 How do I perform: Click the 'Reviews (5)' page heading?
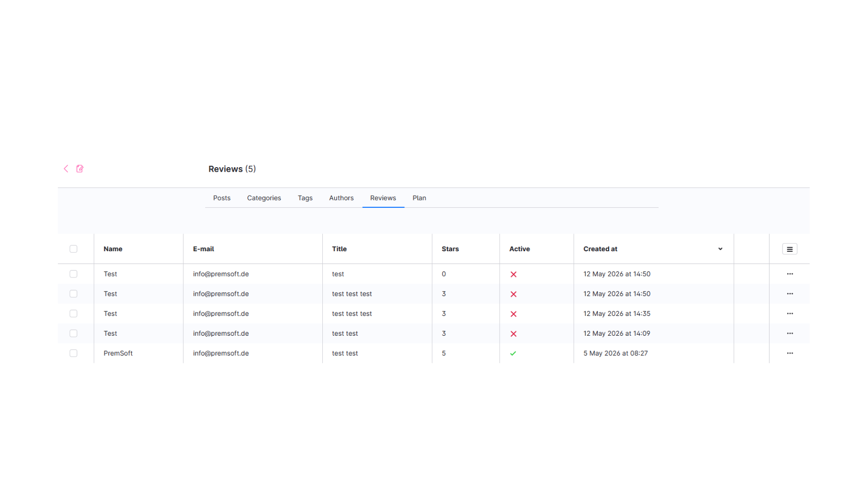click(x=232, y=169)
